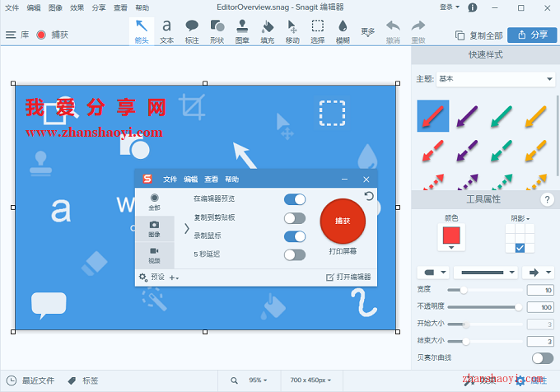Toggle the Bezier curve (贝赛尔曲线) switch
Viewport: 560px width, 392px height.
[543, 358]
